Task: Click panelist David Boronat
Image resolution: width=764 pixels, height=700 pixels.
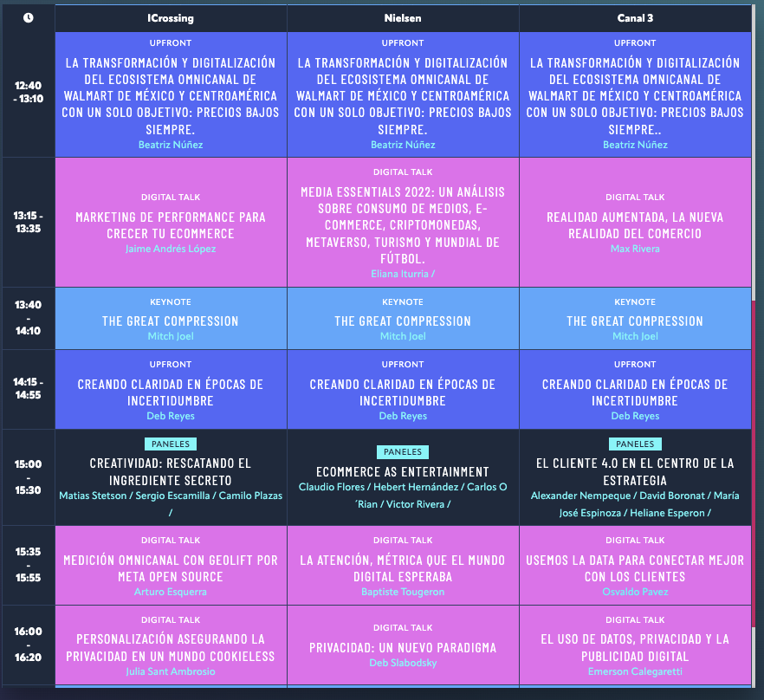Action: tap(672, 496)
